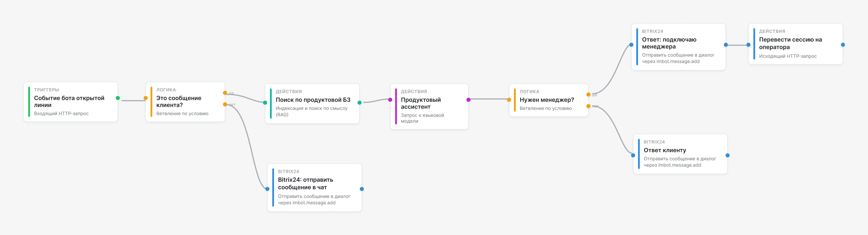868x235 pixels.
Task: Click output port of "Перевести сессию на оператора"
Action: coord(843,45)
